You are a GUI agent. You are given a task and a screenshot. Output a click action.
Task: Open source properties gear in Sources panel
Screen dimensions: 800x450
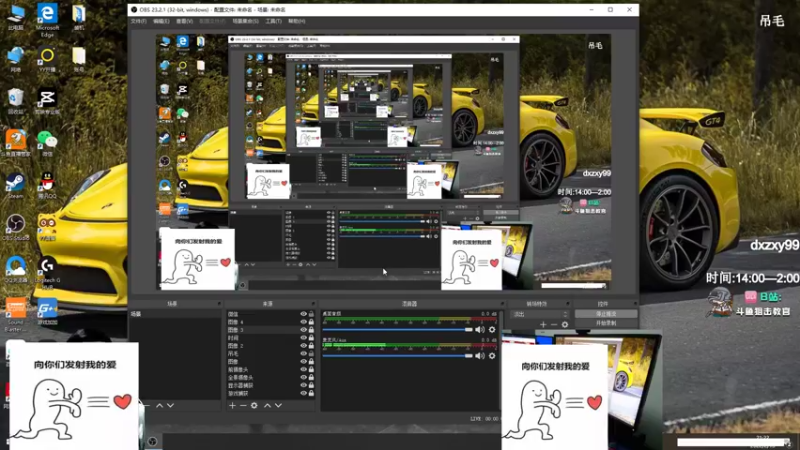pos(254,406)
